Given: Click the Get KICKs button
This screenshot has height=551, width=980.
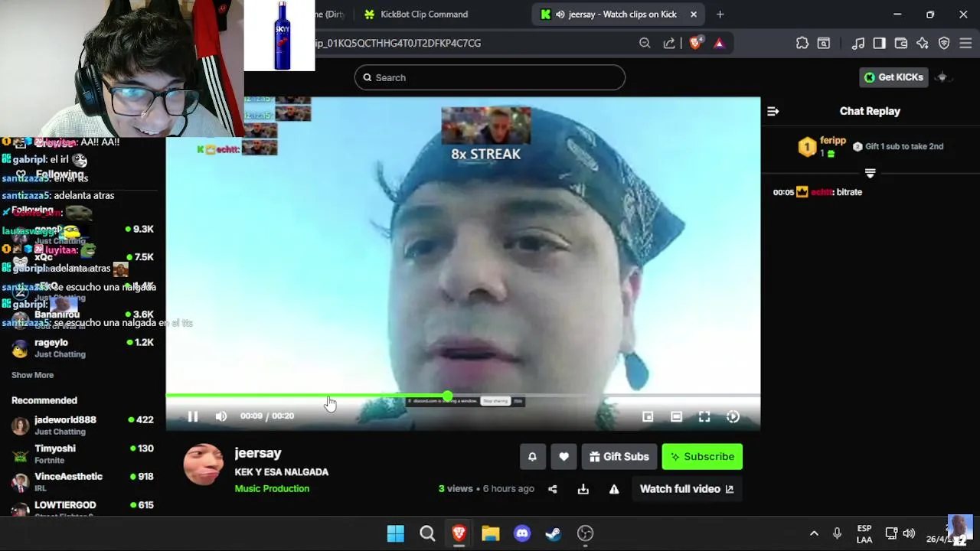Looking at the screenshot, I should point(893,77).
